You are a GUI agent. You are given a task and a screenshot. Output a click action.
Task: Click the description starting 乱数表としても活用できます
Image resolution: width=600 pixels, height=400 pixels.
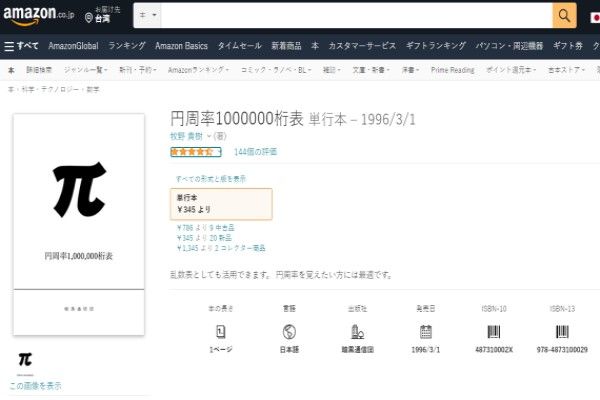tap(281, 274)
